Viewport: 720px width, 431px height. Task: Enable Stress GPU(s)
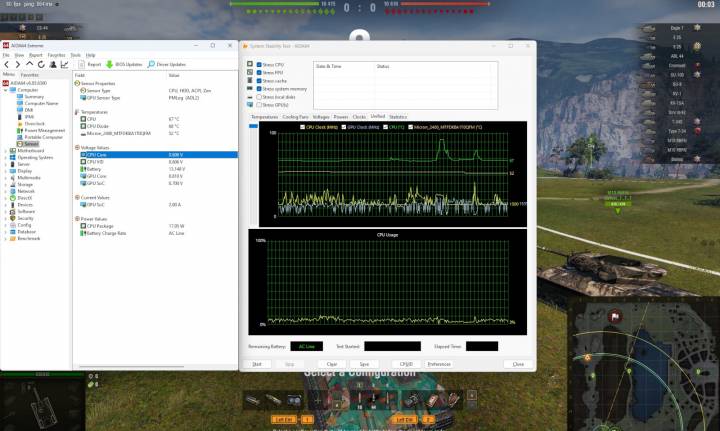pyautogui.click(x=259, y=105)
